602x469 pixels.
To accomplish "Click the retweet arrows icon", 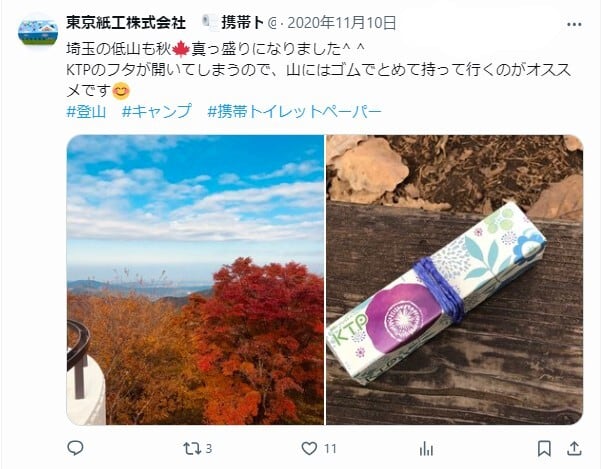I will click(x=192, y=448).
